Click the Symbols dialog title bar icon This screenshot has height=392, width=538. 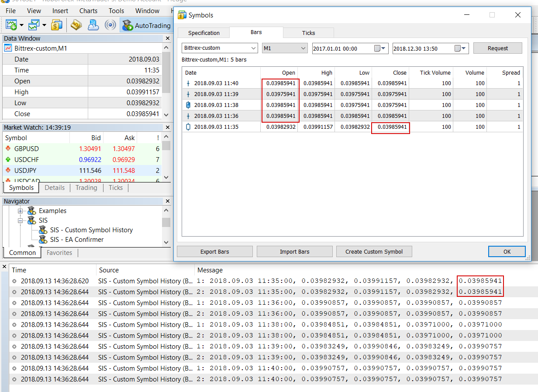click(182, 15)
